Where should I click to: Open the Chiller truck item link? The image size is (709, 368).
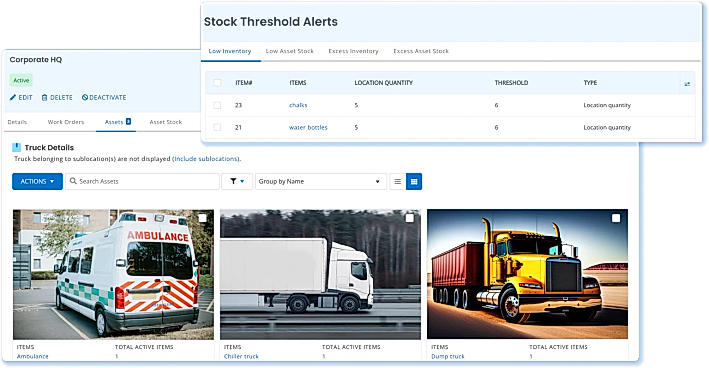[x=241, y=356]
